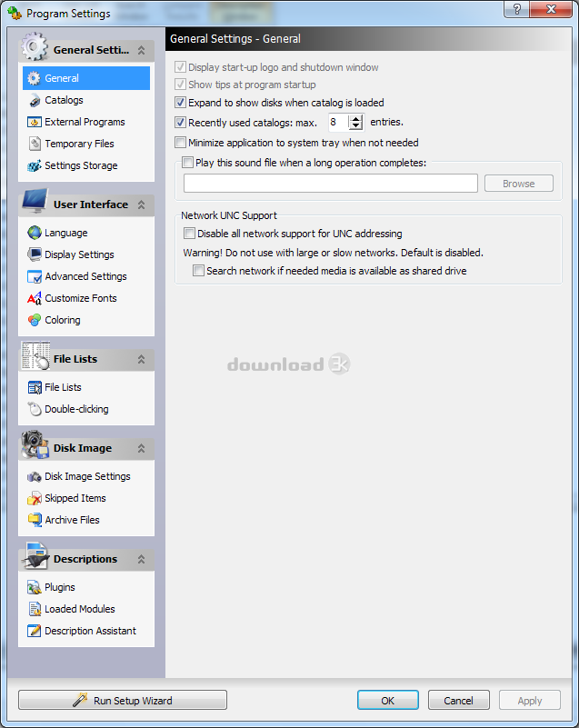
Task: Click the large General Settings gear header icon
Action: coord(35,46)
